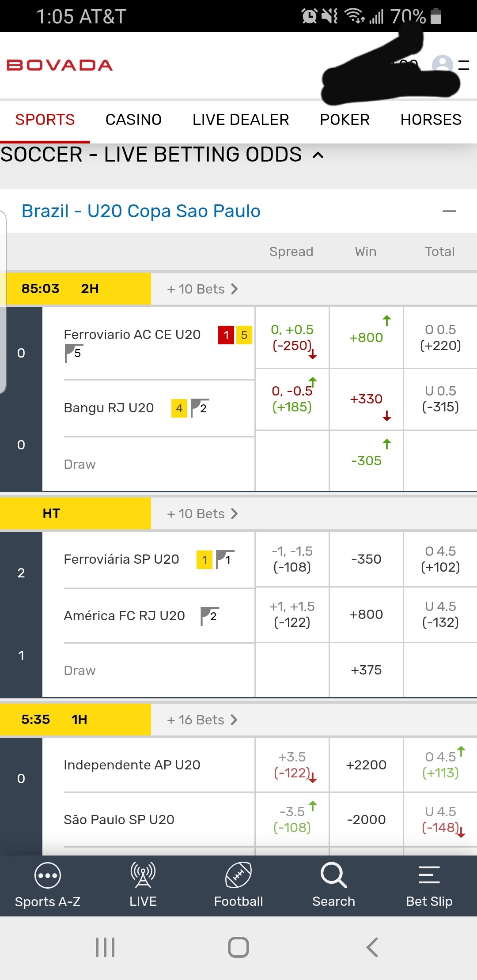Open Football section icon
Viewport: 477px width, 980px height.
pyautogui.click(x=238, y=875)
